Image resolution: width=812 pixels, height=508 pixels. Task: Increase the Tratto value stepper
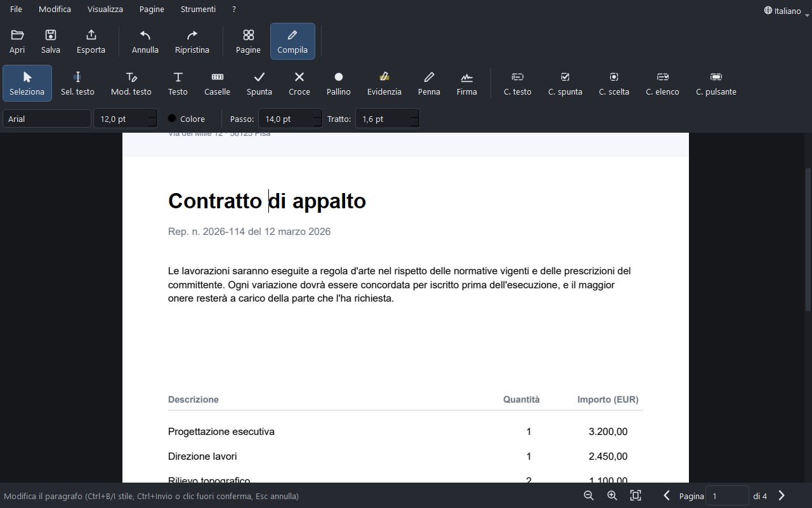pyautogui.click(x=415, y=114)
